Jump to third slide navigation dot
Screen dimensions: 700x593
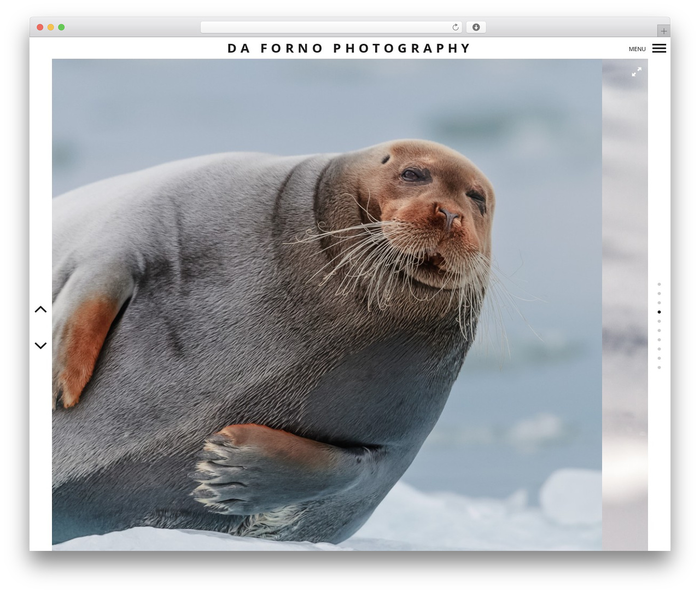659,303
